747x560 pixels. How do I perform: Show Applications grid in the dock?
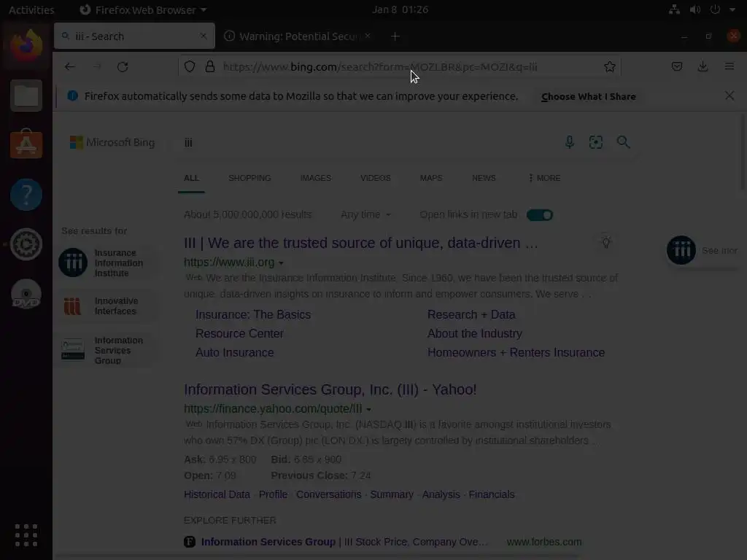26,534
